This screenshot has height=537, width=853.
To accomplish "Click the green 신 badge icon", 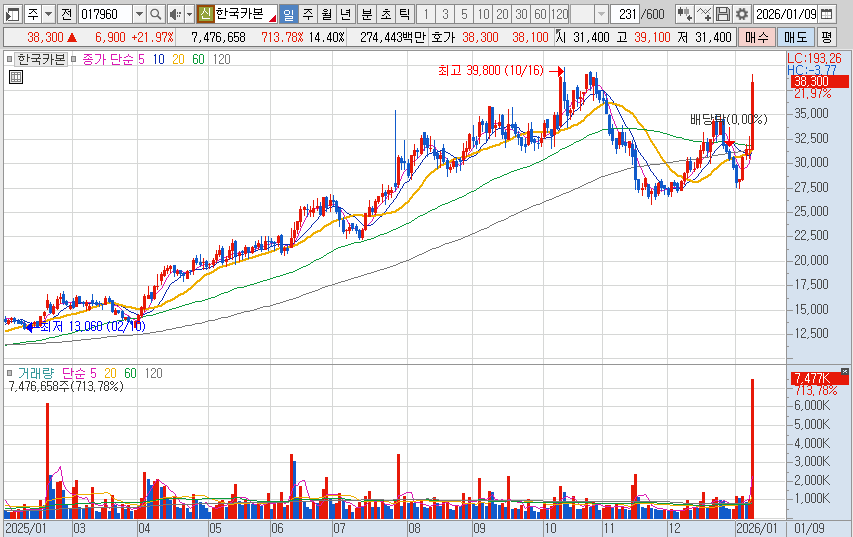I will tap(205, 14).
